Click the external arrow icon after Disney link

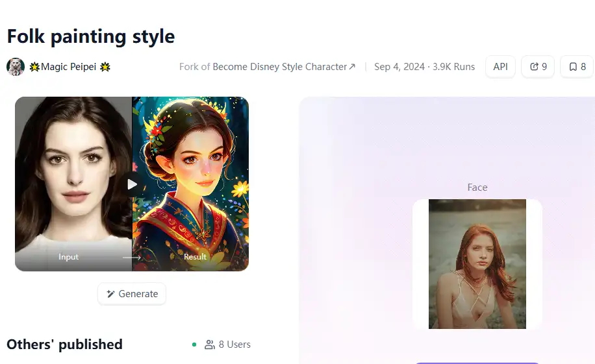pos(352,67)
